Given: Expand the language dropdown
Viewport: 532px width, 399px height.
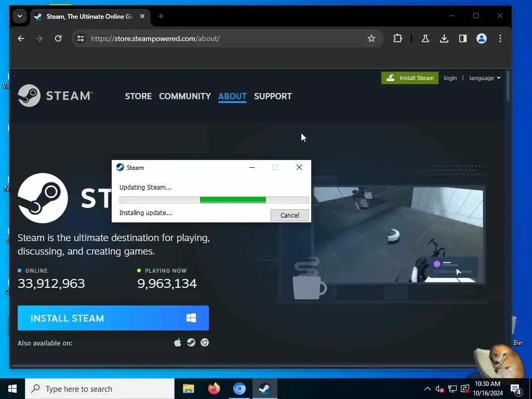Looking at the screenshot, I should [x=485, y=78].
